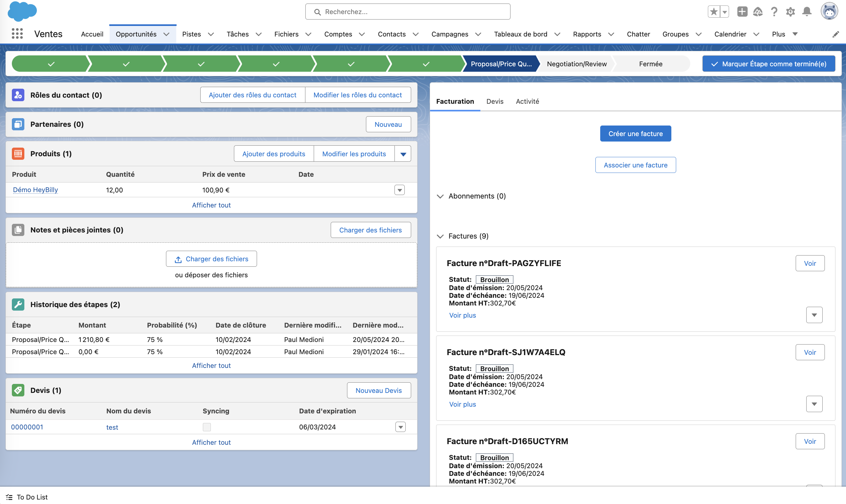The width and height of the screenshot is (846, 504).
Task: Open the Trailhead guidance icon
Action: coord(758,12)
